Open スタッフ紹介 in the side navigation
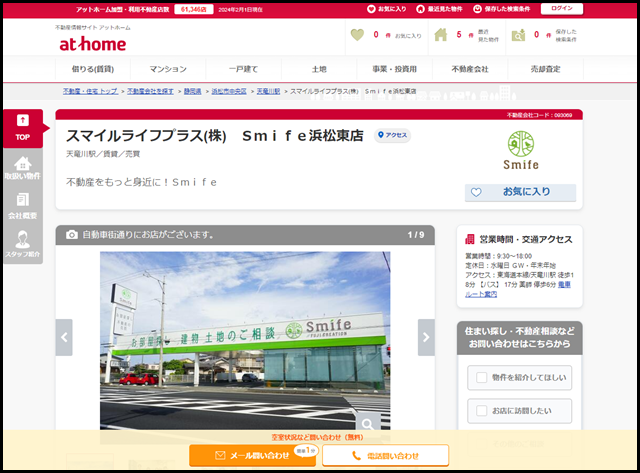Viewport: 640px width, 473px height. [23, 245]
